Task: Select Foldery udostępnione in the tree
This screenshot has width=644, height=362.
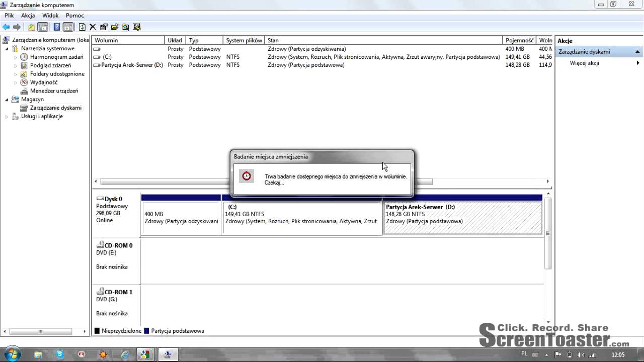Action: (x=57, y=74)
